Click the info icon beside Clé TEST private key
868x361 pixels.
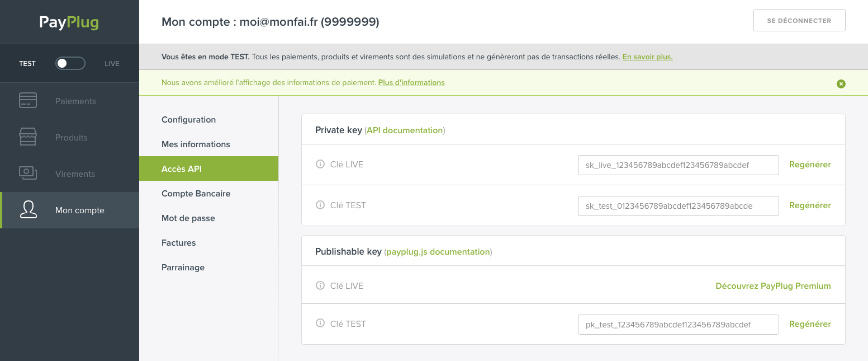tap(320, 205)
